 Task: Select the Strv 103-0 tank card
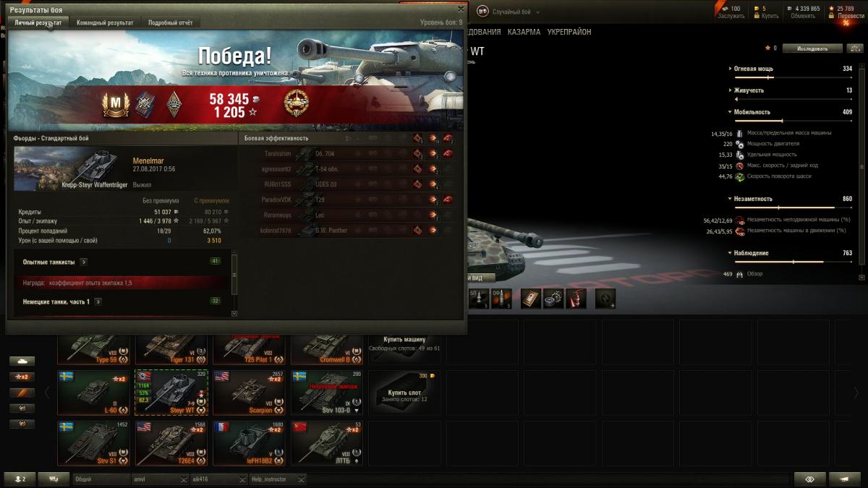pyautogui.click(x=326, y=393)
